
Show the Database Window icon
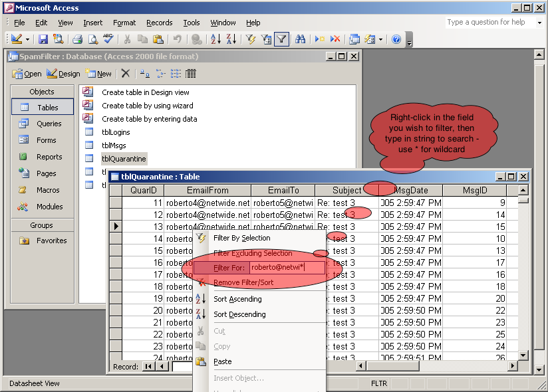[354, 39]
